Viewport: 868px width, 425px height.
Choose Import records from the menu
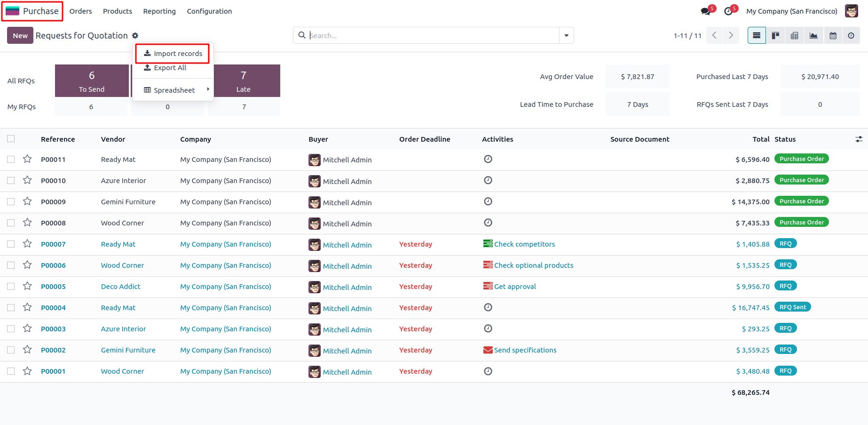click(173, 54)
